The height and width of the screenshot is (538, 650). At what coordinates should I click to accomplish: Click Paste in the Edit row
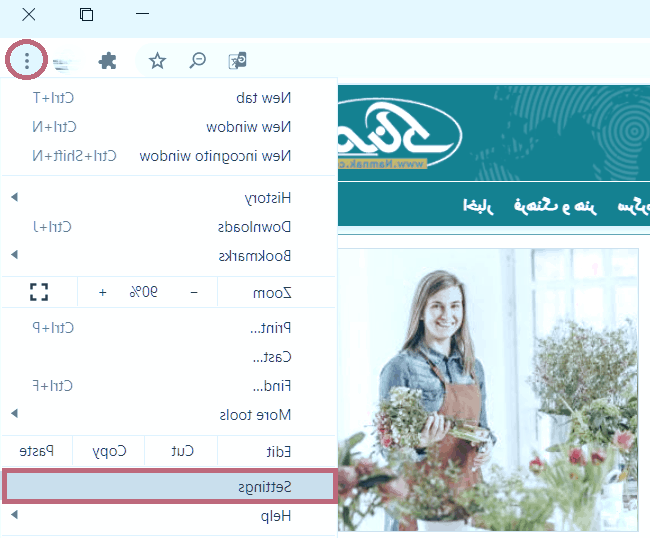(37, 451)
